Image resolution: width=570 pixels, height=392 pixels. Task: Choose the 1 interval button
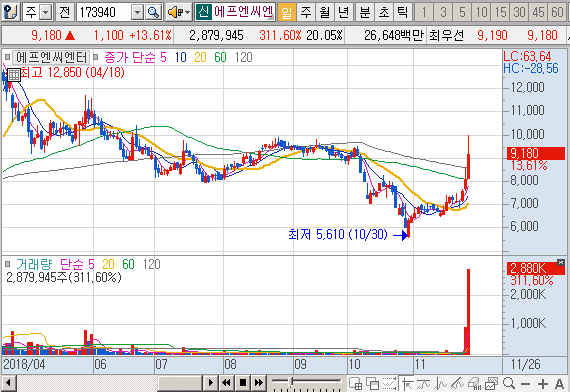click(x=424, y=12)
